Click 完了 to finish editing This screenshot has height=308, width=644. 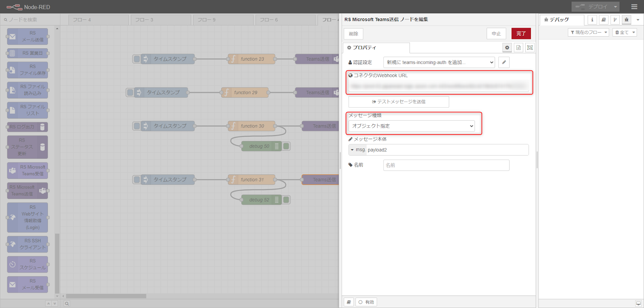(521, 34)
